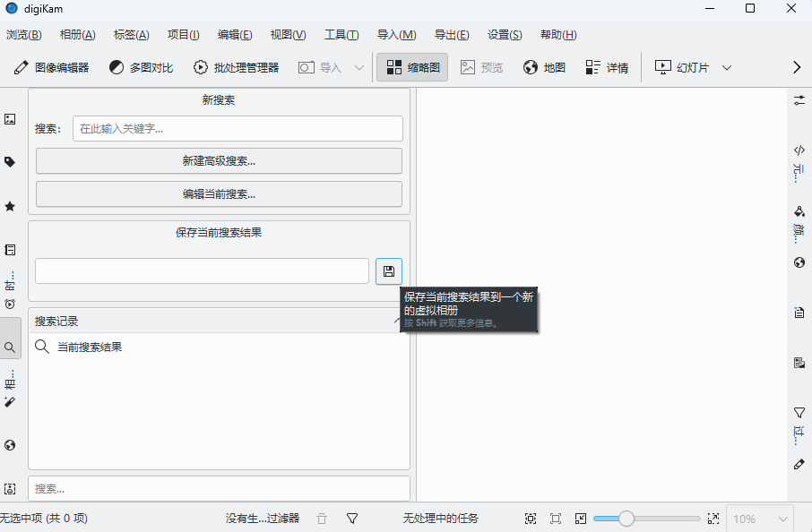This screenshot has width=812, height=532.
Task: Click the save search results floppy disk icon
Action: coord(389,270)
